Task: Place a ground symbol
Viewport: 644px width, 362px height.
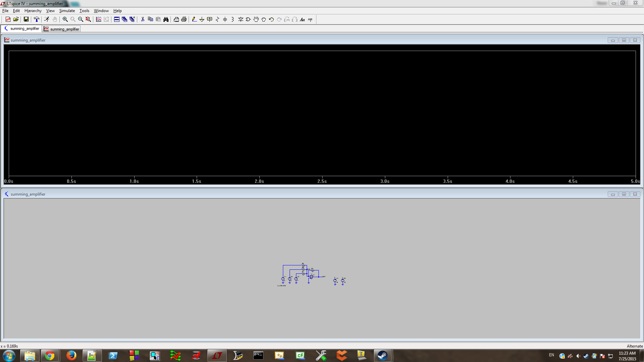Action: (x=202, y=19)
